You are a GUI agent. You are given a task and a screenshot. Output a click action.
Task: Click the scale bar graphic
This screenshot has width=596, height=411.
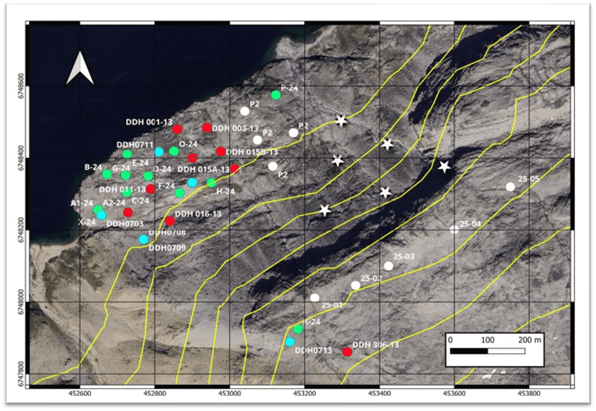click(488, 351)
